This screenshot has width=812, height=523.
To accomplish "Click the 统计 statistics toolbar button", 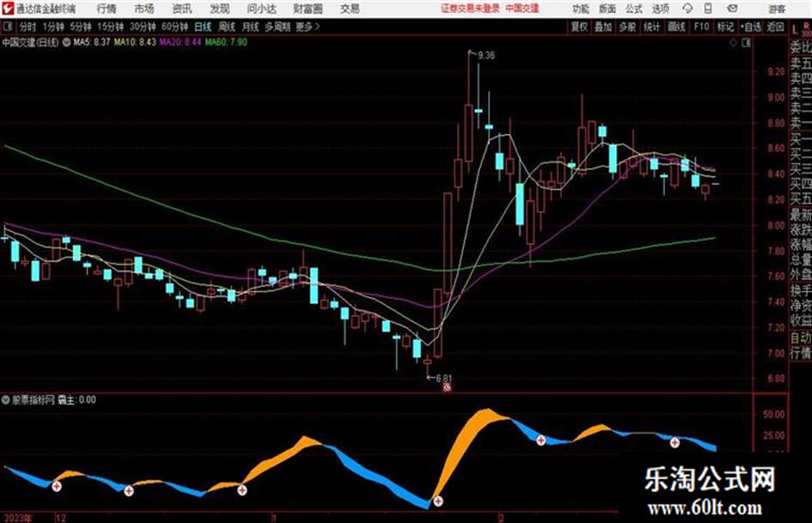I will click(652, 27).
